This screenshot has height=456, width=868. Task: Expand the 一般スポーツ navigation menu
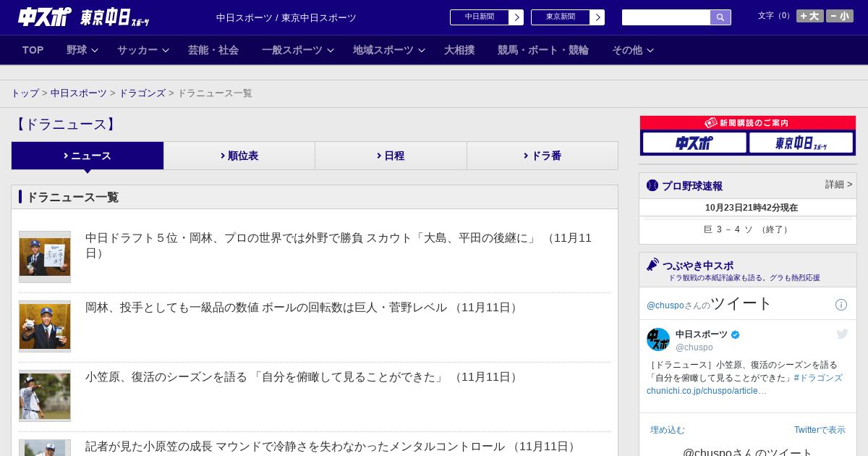(298, 50)
